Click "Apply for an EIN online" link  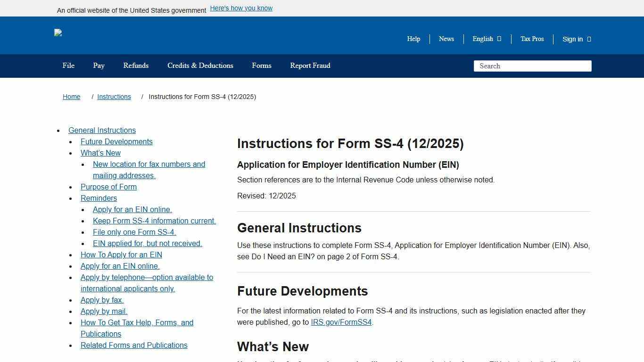132,209
